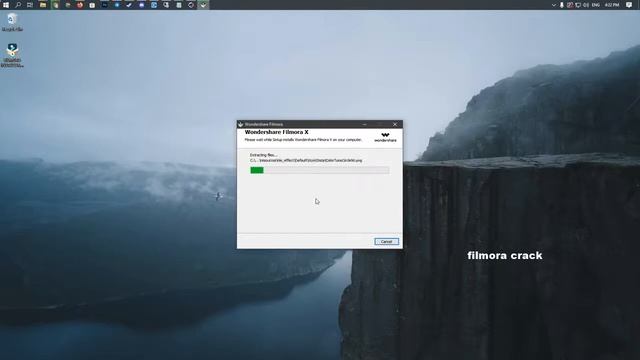
Task: Open the Recycle Bin desktop icon
Action: [x=12, y=22]
